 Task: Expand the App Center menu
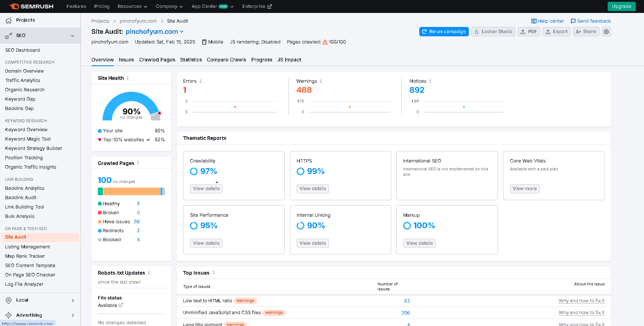(212, 6)
